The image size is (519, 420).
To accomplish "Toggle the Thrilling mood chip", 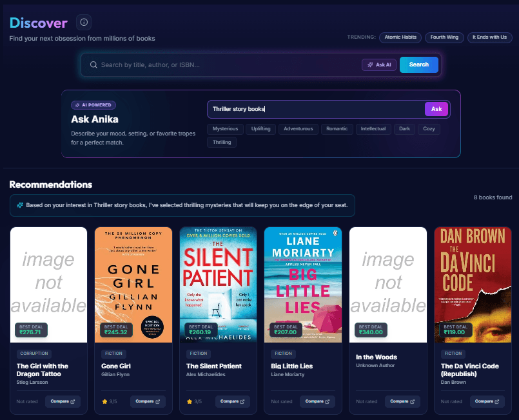I will (x=222, y=142).
